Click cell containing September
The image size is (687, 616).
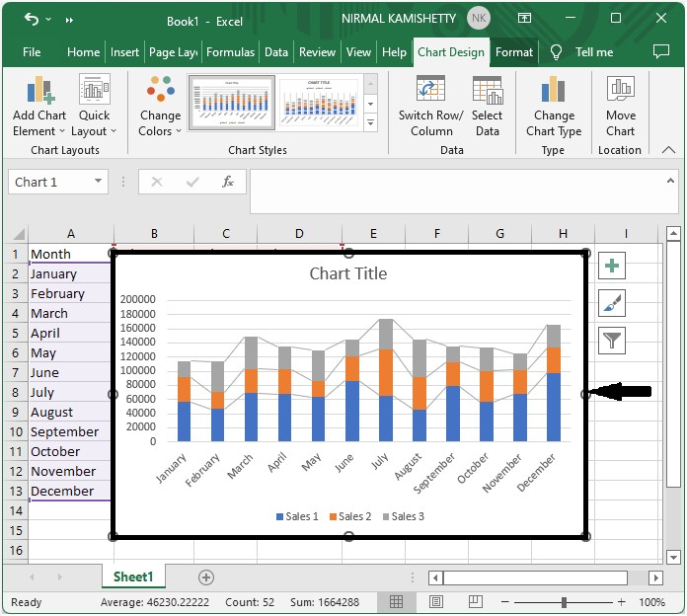tap(70, 432)
